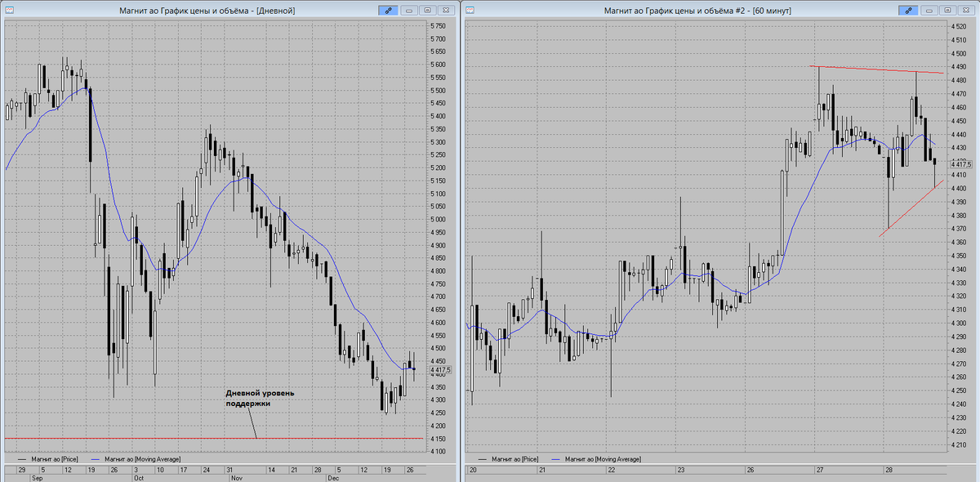Click the 4 417,5 current price tag on the 60 минут chart

tap(960, 163)
